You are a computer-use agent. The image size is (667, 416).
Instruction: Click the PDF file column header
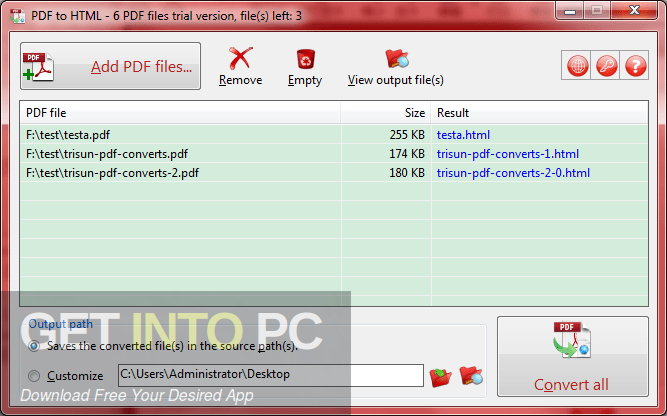[x=180, y=113]
